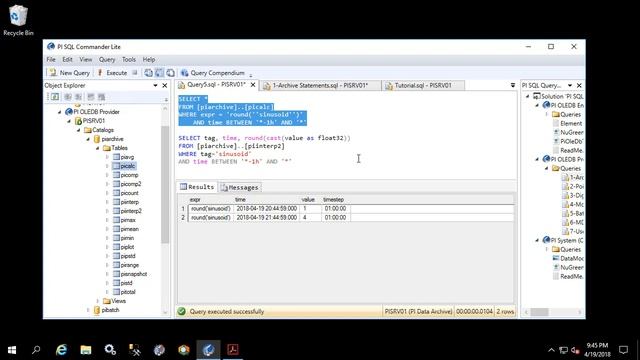Click the SQL query editor text area

click(x=346, y=135)
